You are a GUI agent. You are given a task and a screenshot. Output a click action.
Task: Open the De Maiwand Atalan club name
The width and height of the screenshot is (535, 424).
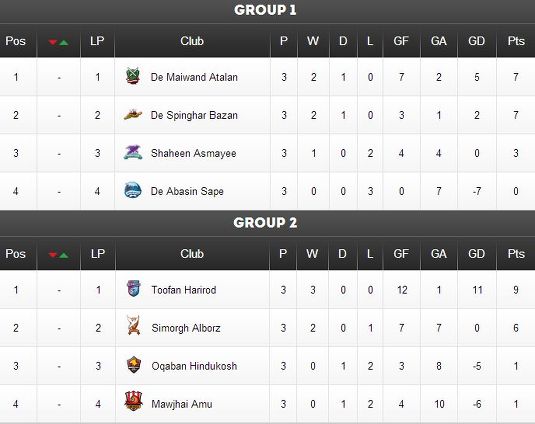point(194,77)
